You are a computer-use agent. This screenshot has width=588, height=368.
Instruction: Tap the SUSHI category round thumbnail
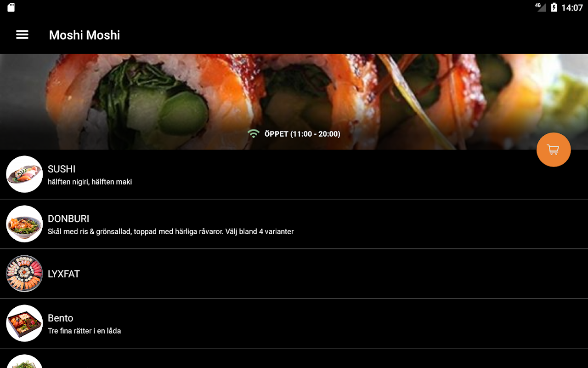24,174
